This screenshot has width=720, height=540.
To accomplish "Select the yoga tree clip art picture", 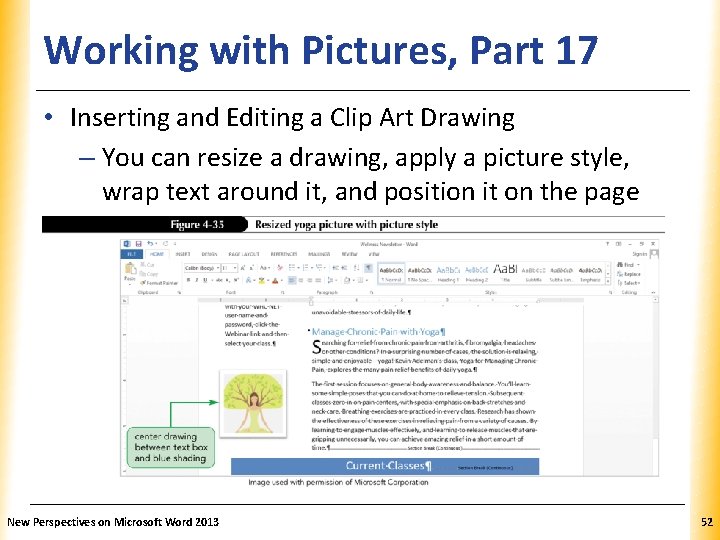I will tap(253, 403).
